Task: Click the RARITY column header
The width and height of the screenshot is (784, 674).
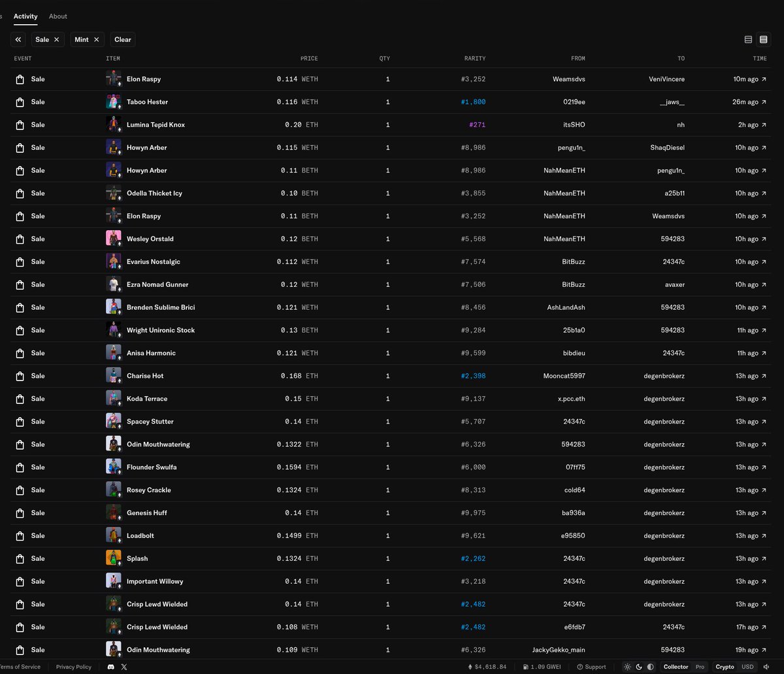Action: [x=475, y=59]
